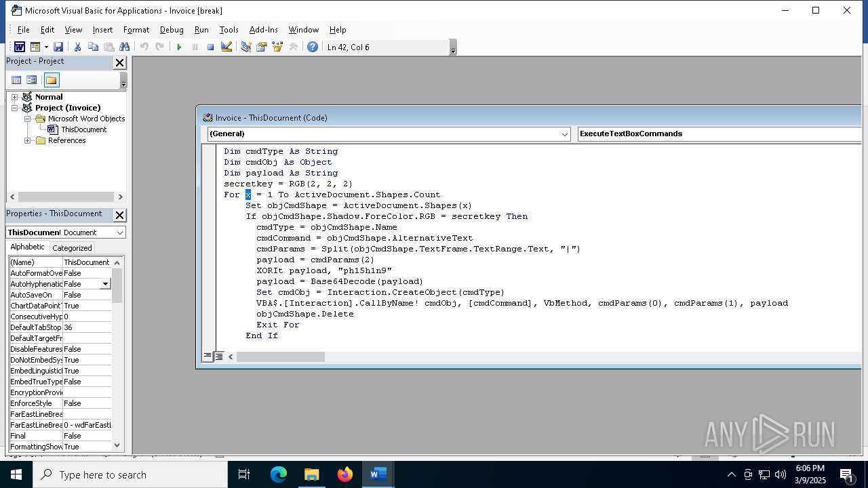Open Microsoft Edge from the taskbar
868x488 pixels.
pos(279,474)
